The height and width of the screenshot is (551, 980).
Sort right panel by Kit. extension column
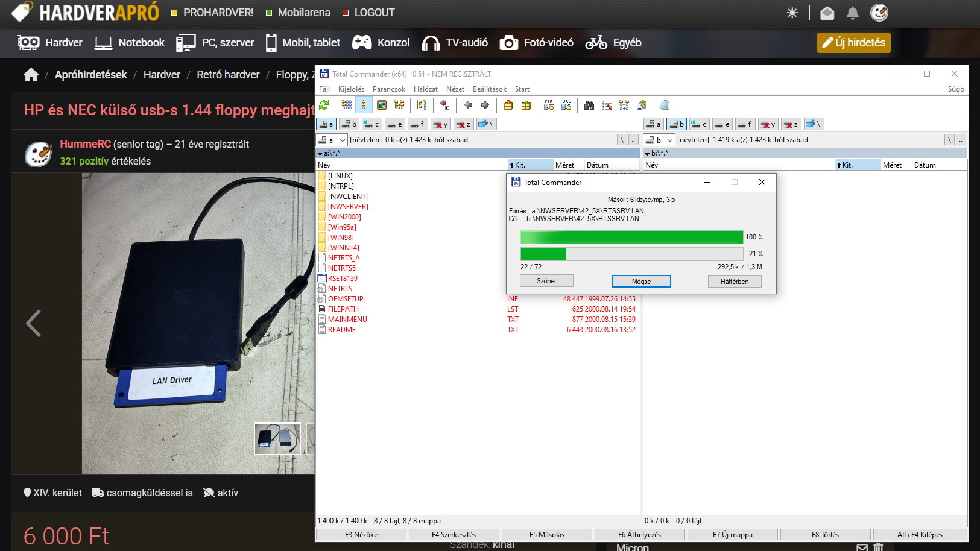[858, 165]
